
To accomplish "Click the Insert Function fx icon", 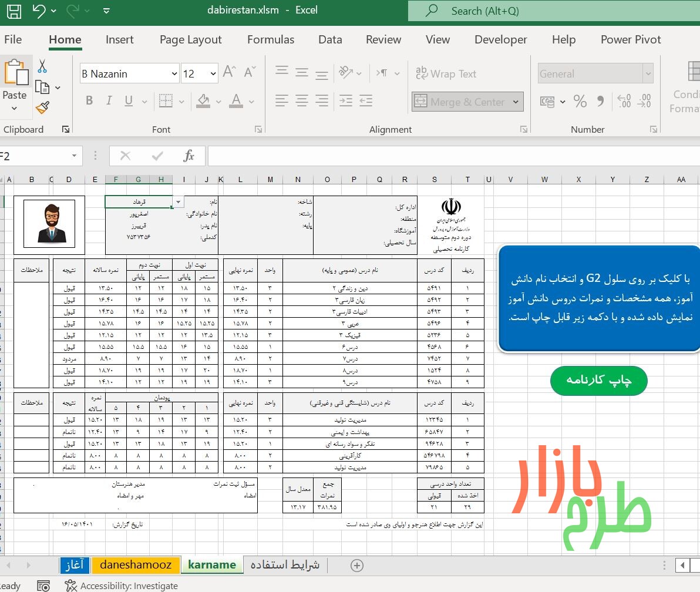I will coord(189,156).
